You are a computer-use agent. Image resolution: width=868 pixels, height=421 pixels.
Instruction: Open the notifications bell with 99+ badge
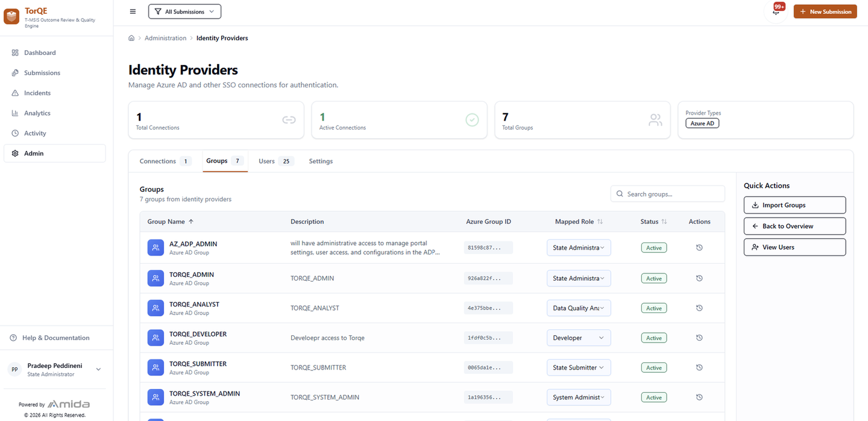(x=776, y=11)
